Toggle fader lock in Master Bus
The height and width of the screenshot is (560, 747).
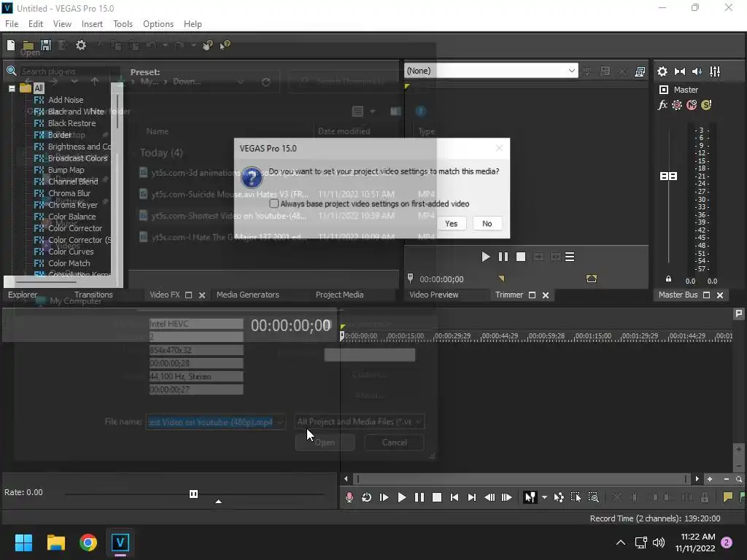pyautogui.click(x=668, y=279)
